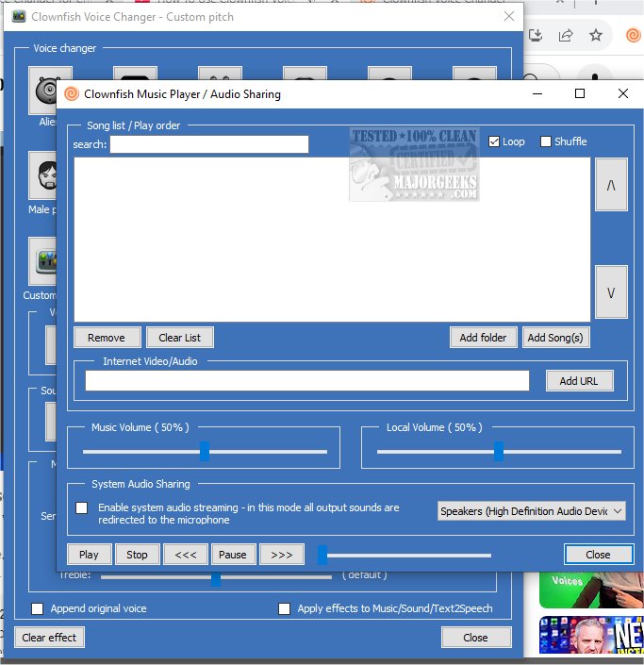The height and width of the screenshot is (665, 644).
Task: Open the green Voices video thumbnail
Action: point(591,590)
